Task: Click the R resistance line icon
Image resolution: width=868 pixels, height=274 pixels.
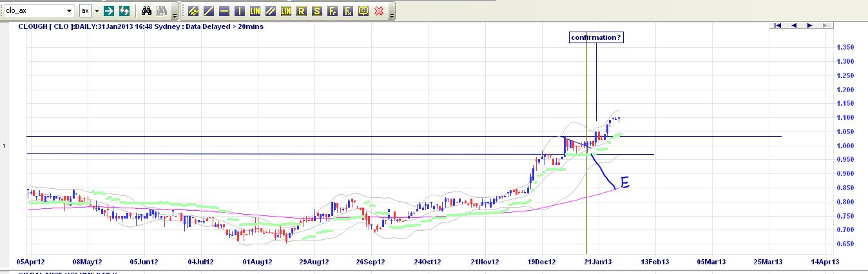Action: 302,11
